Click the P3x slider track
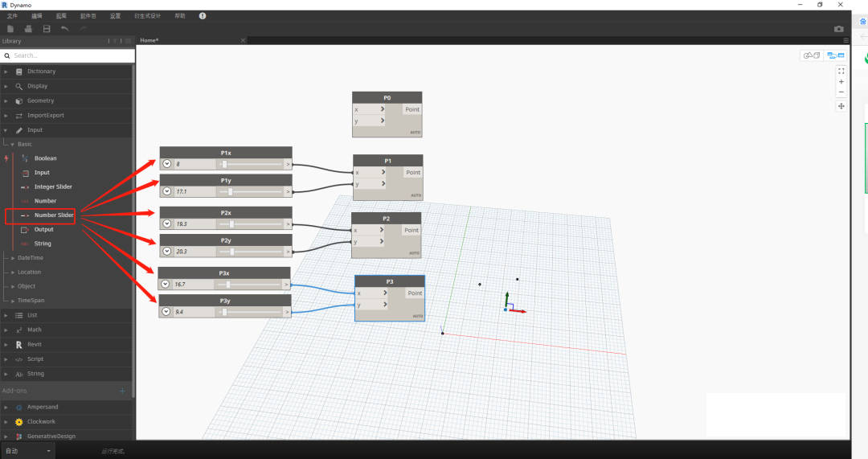868x459 pixels. [248, 284]
